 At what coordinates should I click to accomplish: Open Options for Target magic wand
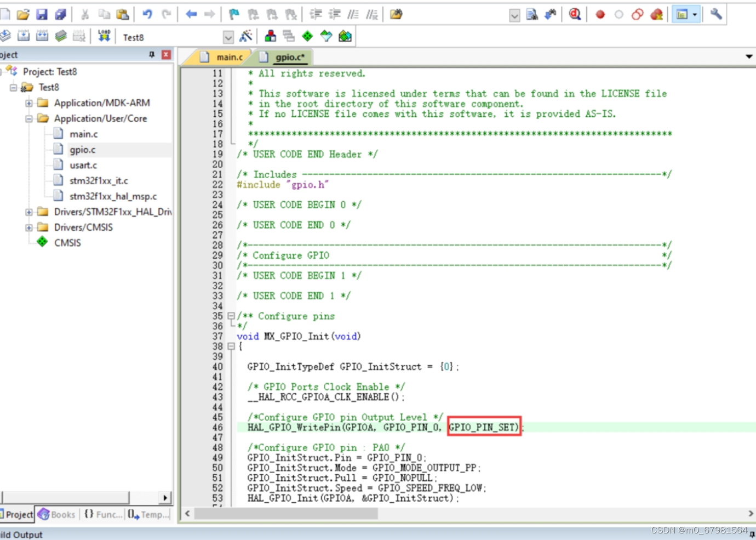pyautogui.click(x=246, y=36)
